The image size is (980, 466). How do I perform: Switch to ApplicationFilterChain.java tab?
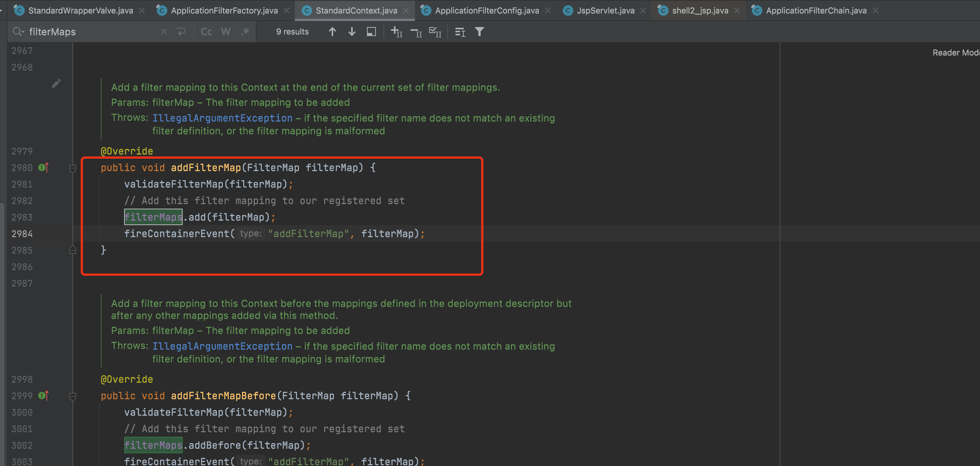(x=816, y=11)
